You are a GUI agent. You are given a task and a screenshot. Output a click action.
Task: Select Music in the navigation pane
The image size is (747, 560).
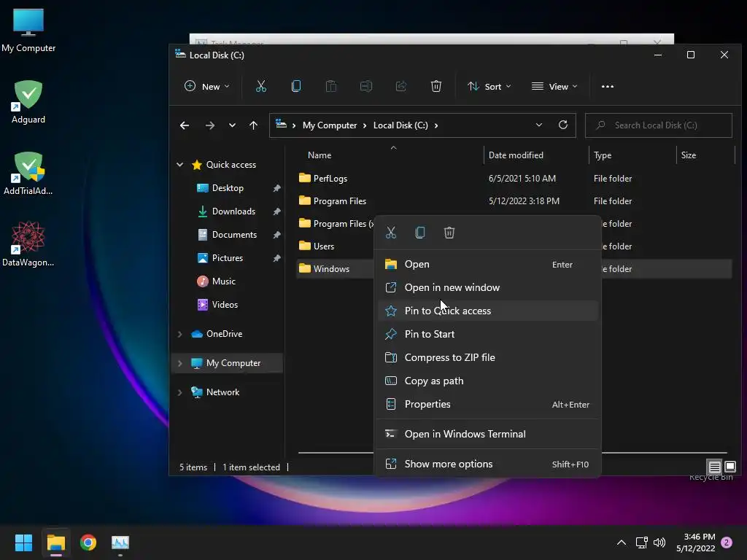point(224,281)
